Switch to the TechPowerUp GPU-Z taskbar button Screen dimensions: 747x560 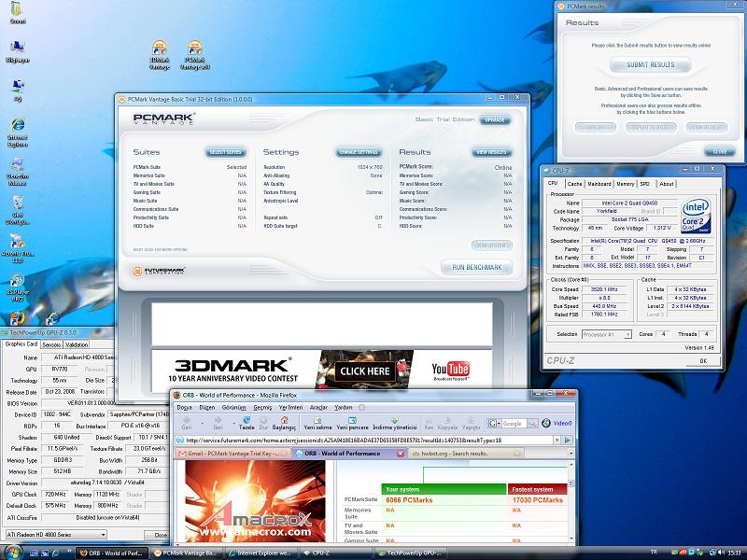[410, 553]
